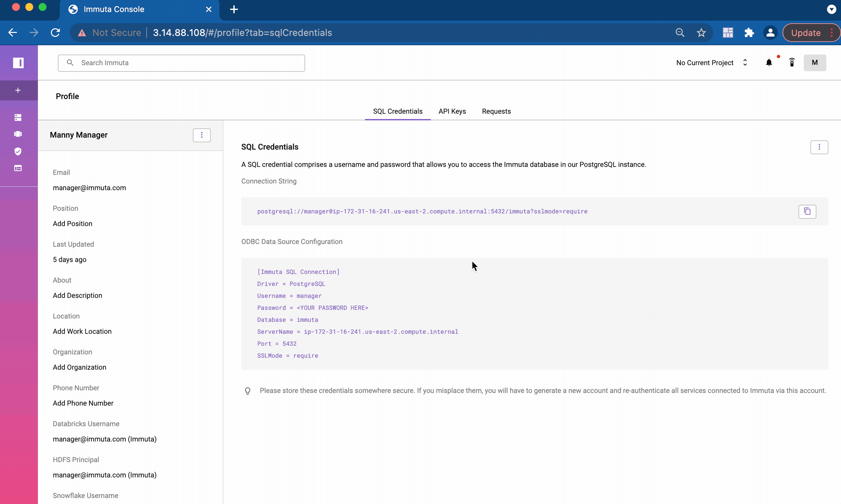Click into the Search Immuta field

click(181, 63)
